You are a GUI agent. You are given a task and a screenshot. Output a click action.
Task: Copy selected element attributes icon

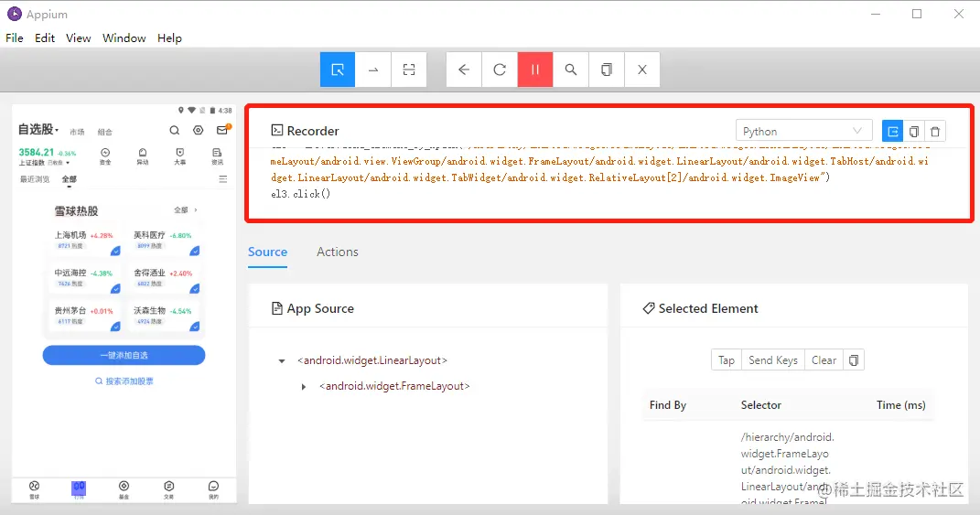click(x=854, y=360)
